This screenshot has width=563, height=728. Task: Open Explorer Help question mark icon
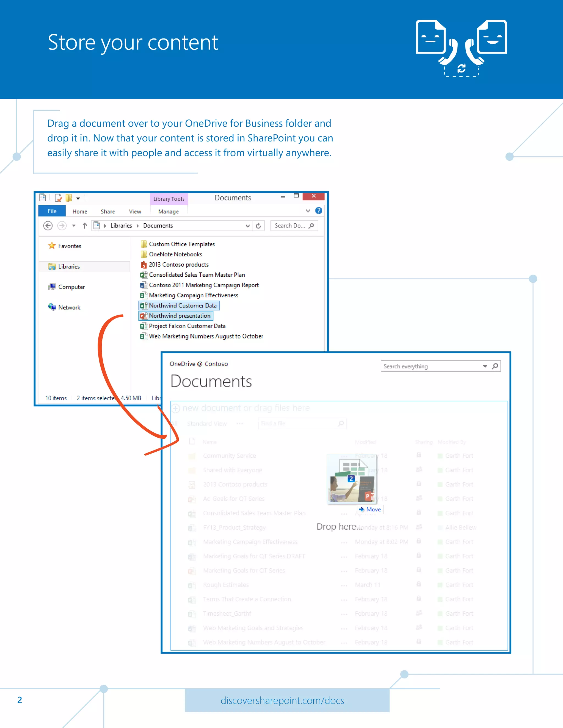tap(319, 211)
